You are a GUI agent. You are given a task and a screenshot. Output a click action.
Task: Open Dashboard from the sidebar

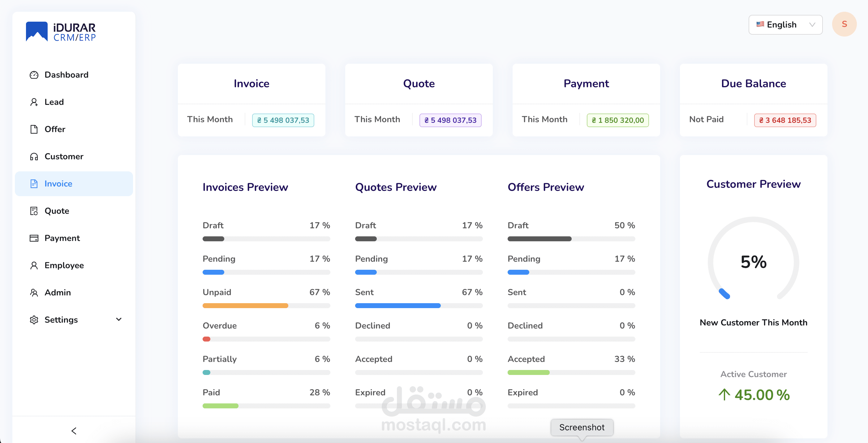(74, 75)
